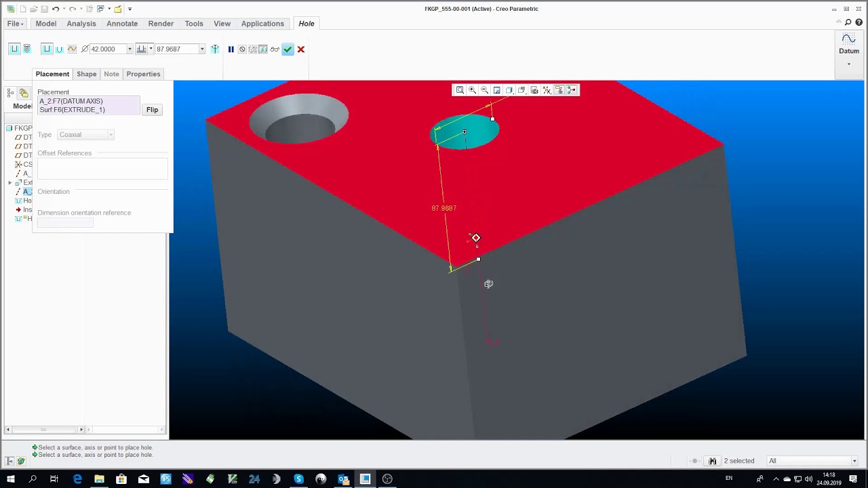The height and width of the screenshot is (488, 868).
Task: Click the diameter field 42.0000
Action: tap(108, 49)
